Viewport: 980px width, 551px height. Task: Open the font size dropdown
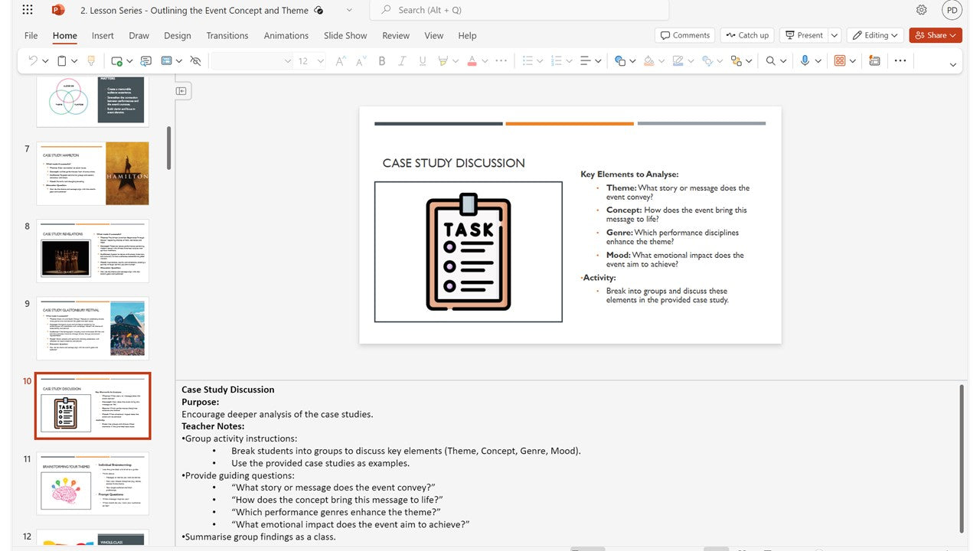tap(321, 61)
